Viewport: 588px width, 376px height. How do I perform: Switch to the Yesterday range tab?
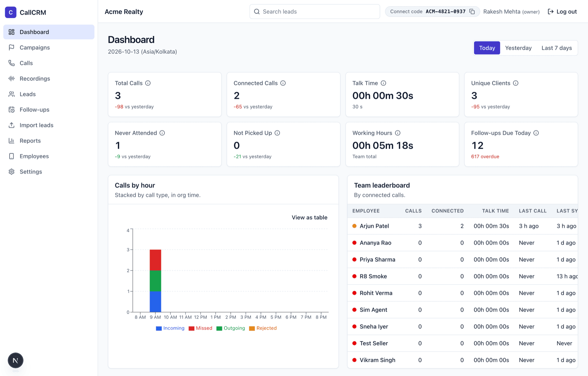(518, 48)
